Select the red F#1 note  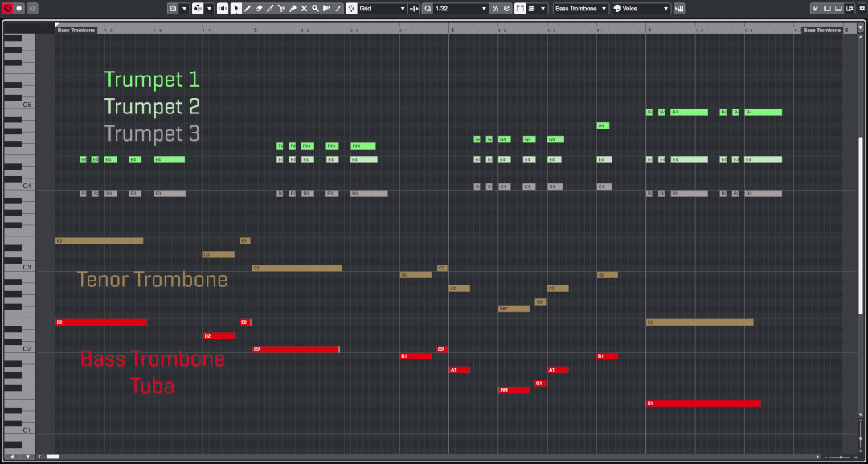pyautogui.click(x=514, y=390)
